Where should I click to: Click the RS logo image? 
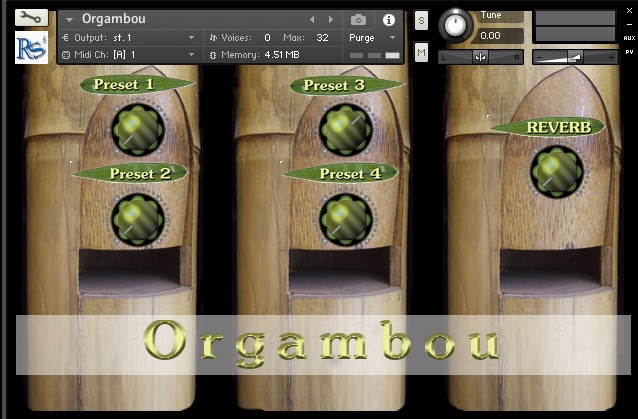click(x=31, y=48)
